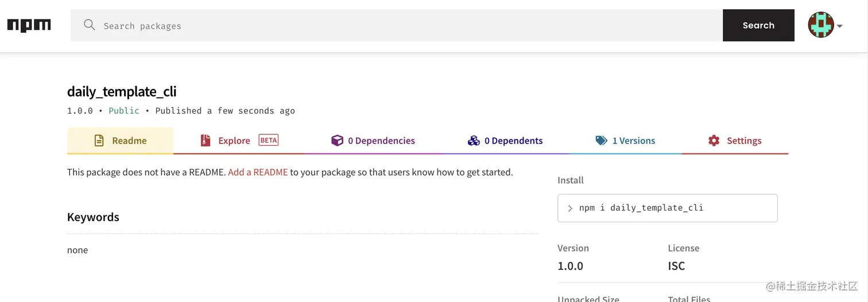Open the Explore tab
Image resolution: width=868 pixels, height=302 pixels.
coord(234,141)
